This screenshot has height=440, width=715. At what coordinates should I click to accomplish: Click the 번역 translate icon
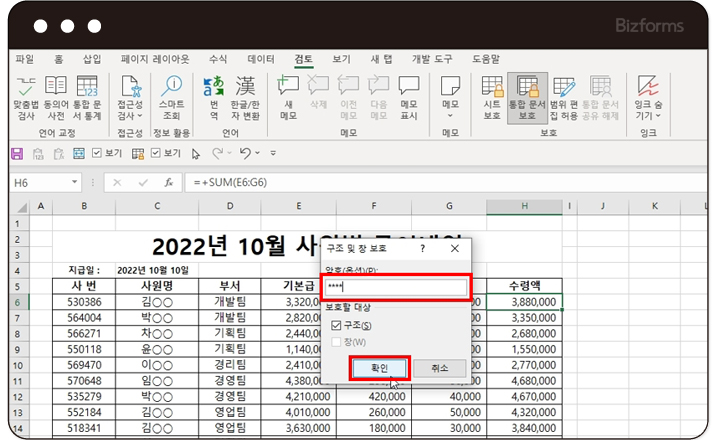click(x=214, y=92)
